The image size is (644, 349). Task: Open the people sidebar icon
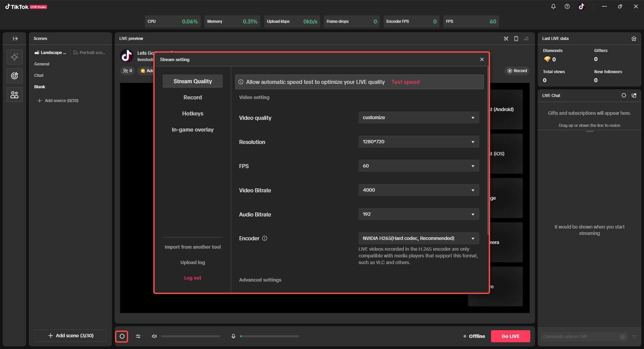[14, 95]
